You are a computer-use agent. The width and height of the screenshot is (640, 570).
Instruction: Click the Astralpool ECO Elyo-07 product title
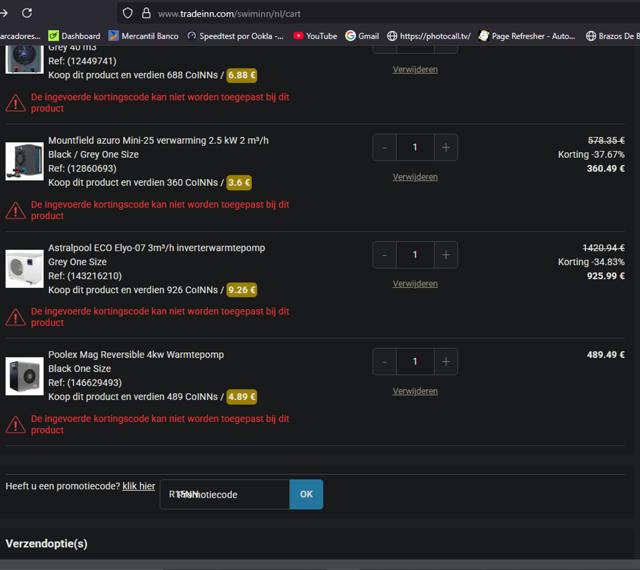click(157, 248)
